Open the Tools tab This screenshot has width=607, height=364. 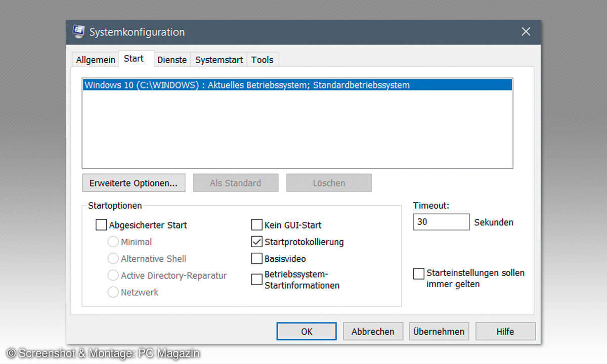click(262, 60)
